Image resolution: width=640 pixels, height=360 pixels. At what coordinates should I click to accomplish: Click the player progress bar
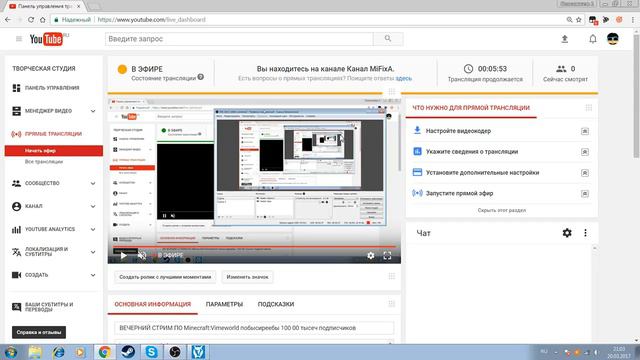click(254, 247)
